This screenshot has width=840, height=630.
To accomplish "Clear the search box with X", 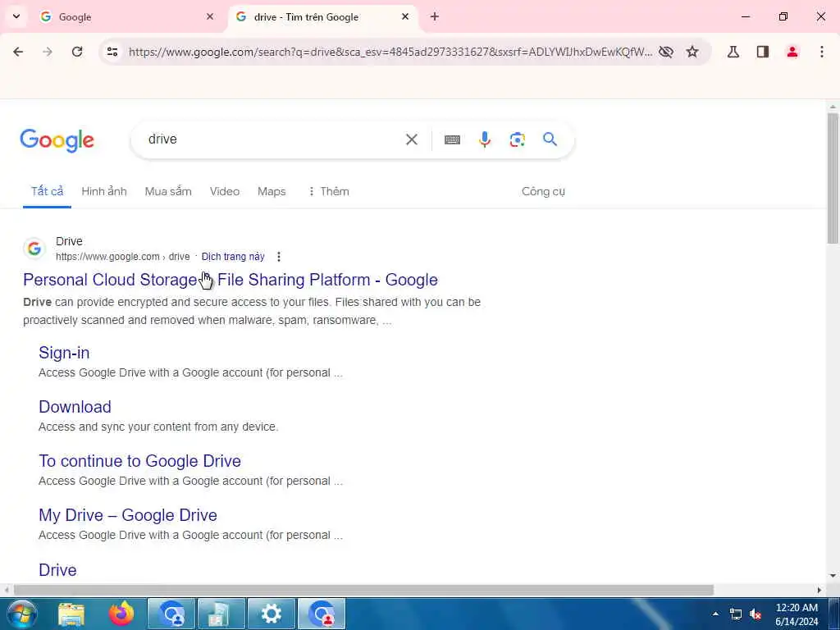I will [x=412, y=139].
